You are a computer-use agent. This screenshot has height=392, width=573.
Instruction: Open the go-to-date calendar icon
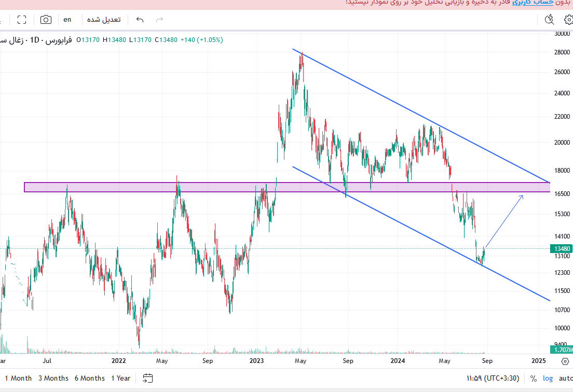147,378
